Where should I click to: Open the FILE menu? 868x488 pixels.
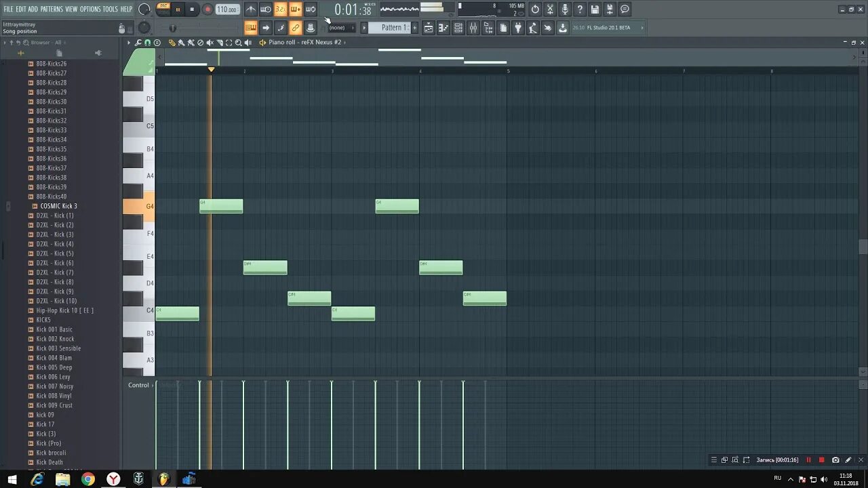click(x=8, y=9)
